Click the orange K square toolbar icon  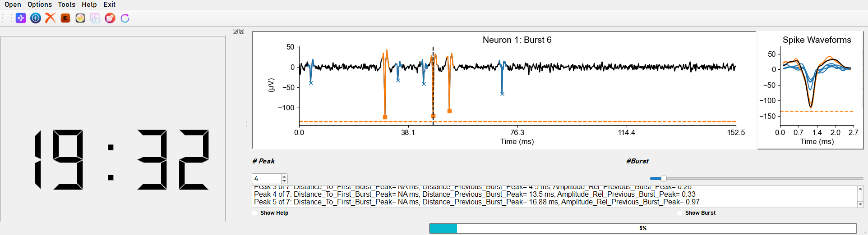pos(65,18)
